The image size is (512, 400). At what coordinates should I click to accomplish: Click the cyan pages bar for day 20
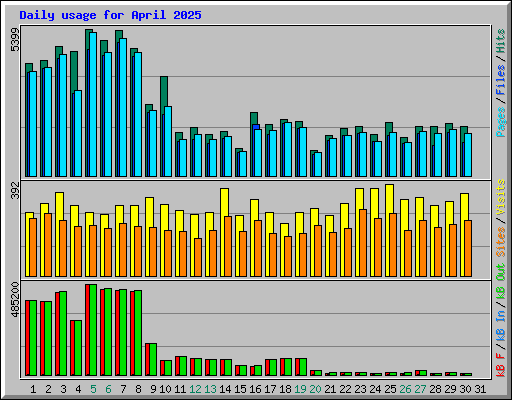[318, 164]
